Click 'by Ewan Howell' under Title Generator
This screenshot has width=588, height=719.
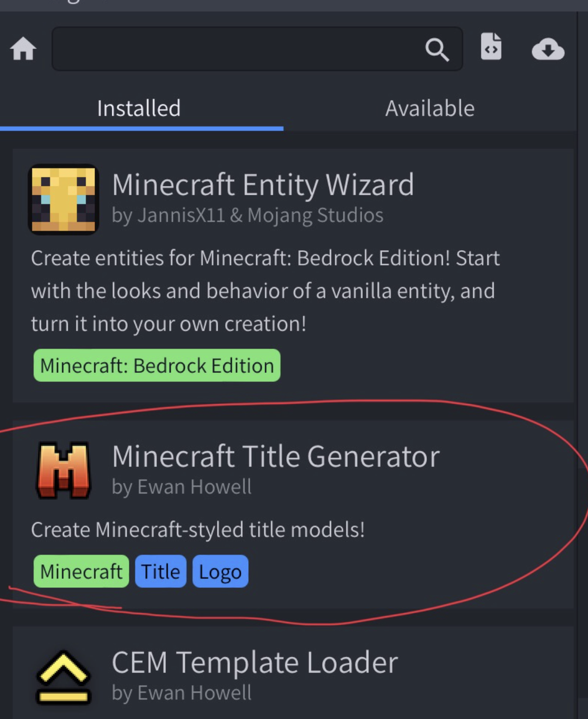182,487
